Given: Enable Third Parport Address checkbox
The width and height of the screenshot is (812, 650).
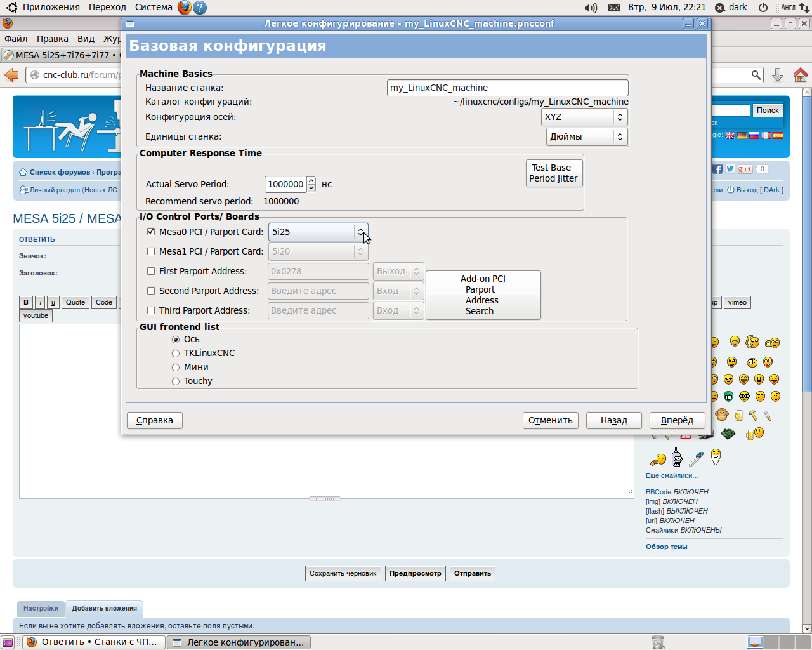Looking at the screenshot, I should click(x=151, y=310).
